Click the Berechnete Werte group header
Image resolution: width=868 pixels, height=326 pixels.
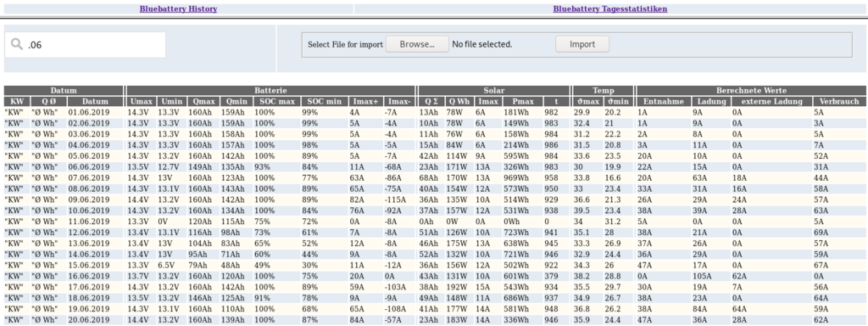(751, 90)
